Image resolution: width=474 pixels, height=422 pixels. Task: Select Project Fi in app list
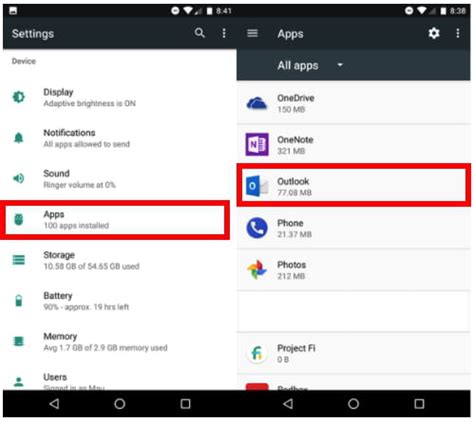pos(353,353)
